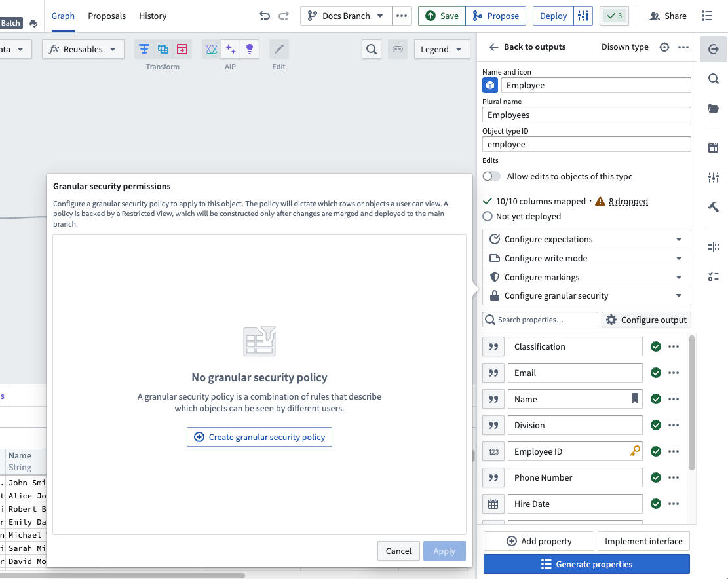
Task: Cancel the granular security dialog
Action: click(x=398, y=551)
